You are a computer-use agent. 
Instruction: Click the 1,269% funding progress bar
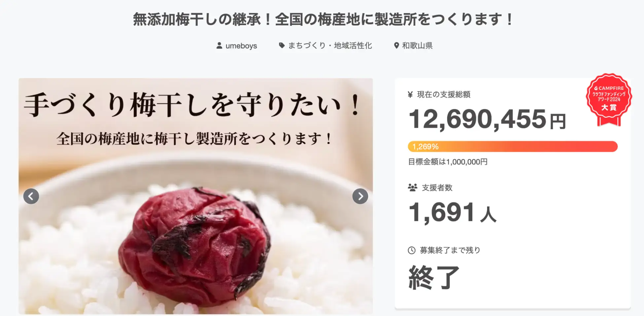point(513,147)
